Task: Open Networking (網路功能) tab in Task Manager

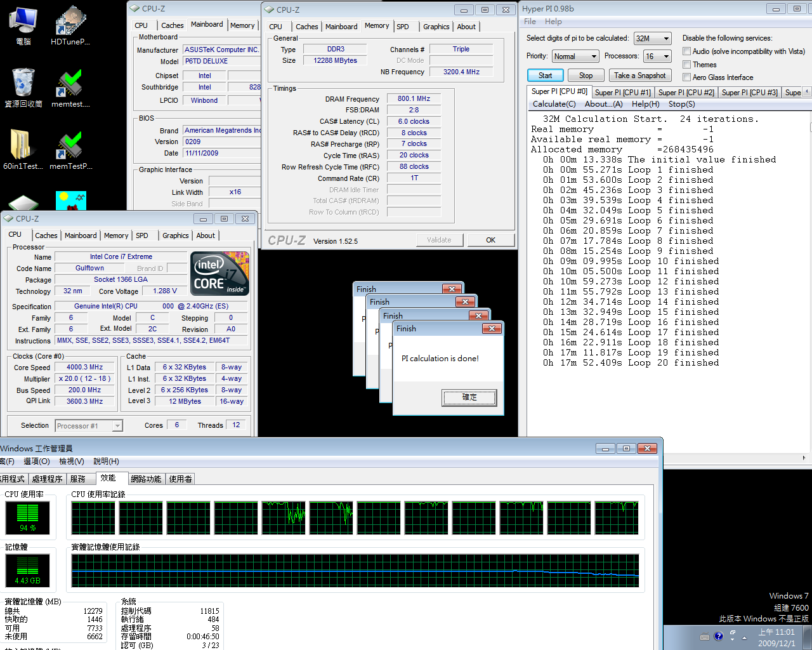Action: pyautogui.click(x=146, y=479)
